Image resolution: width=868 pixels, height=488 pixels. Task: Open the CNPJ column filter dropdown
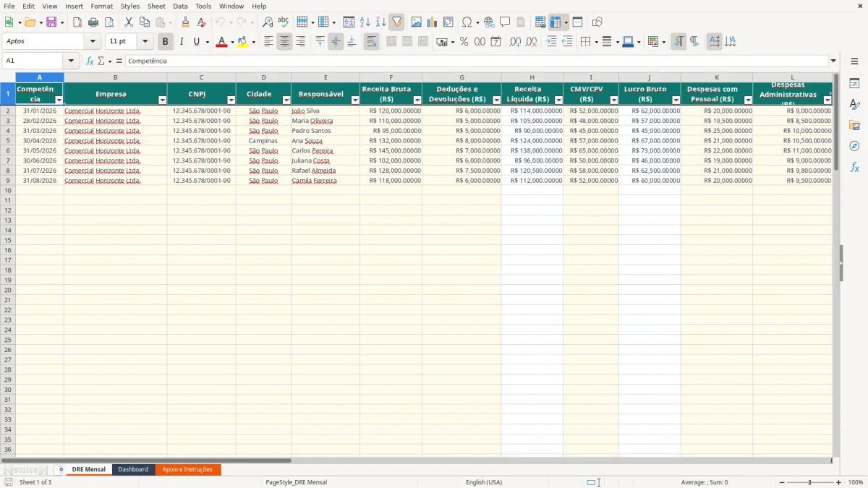pos(231,100)
